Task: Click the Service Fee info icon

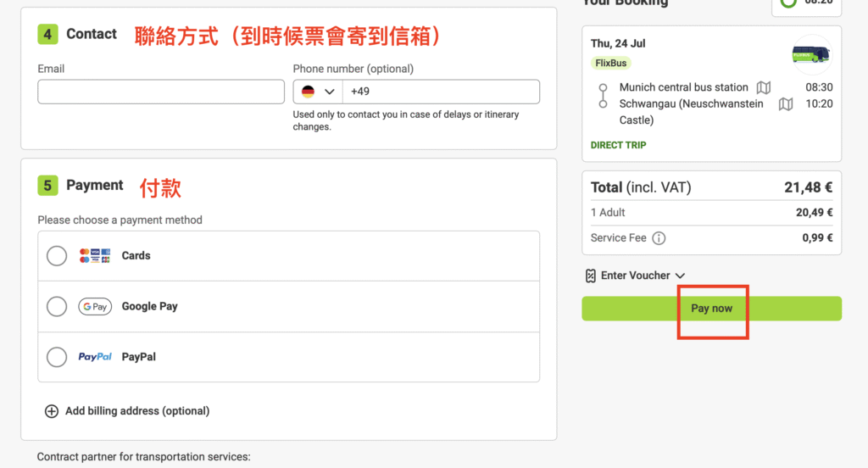Action: click(659, 238)
